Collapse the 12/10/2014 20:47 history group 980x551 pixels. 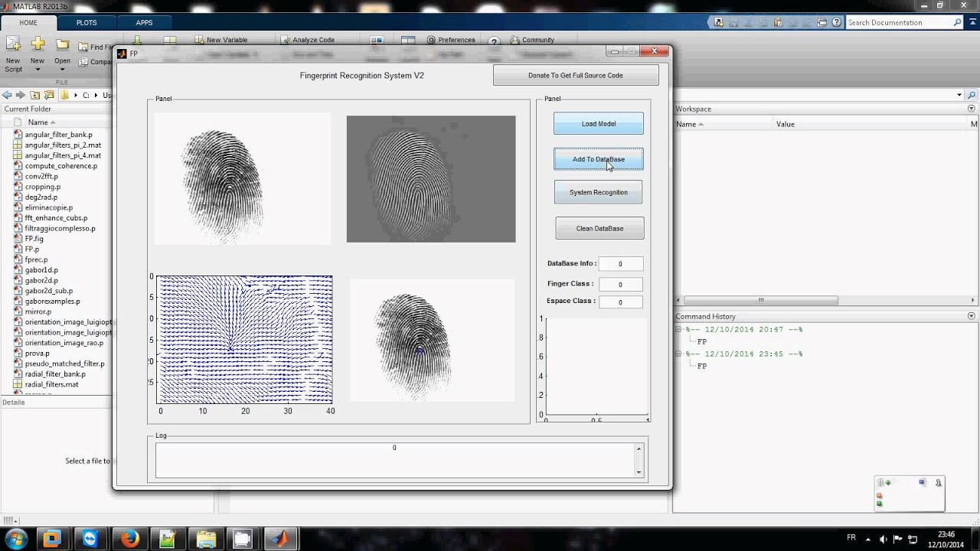tap(680, 330)
